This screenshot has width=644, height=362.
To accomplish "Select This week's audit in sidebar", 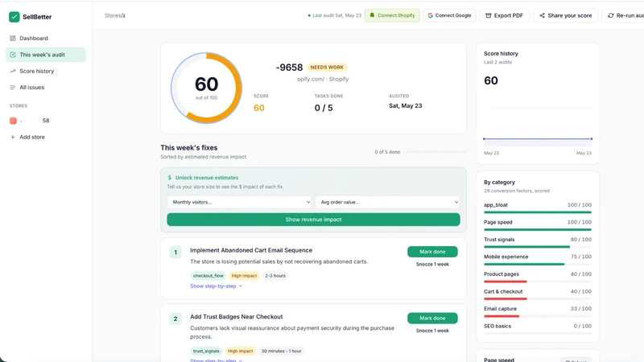I will coord(46,55).
